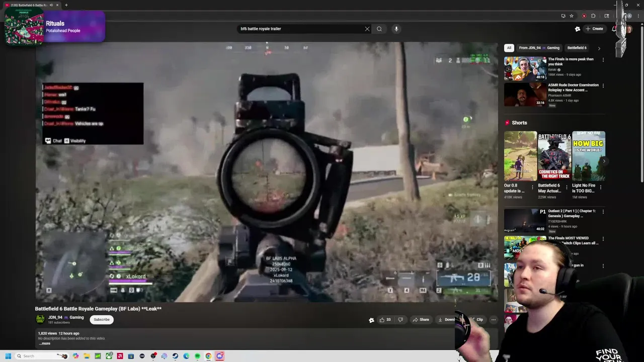The width and height of the screenshot is (644, 362).
Task: Open options menu for ASMR Rude Doctor video
Action: coord(603,85)
